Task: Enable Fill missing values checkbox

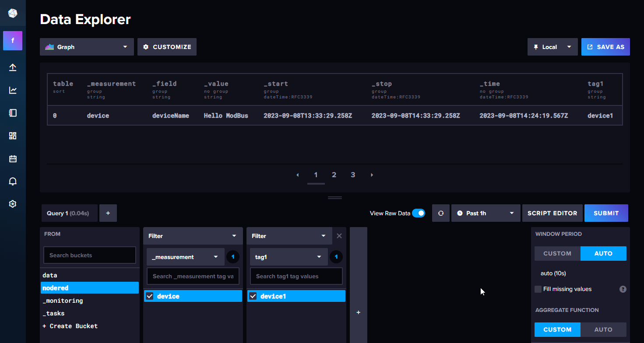Action: coord(538,289)
